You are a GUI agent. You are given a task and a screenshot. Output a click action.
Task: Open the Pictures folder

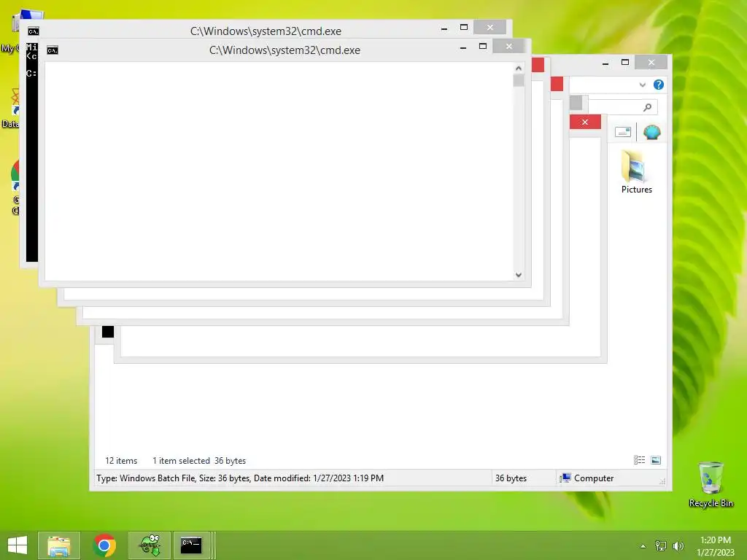pyautogui.click(x=636, y=172)
